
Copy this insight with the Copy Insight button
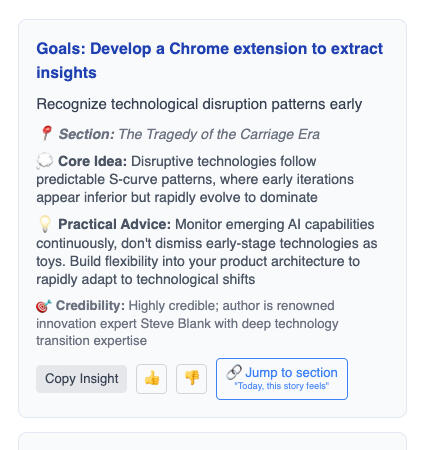[x=81, y=379]
